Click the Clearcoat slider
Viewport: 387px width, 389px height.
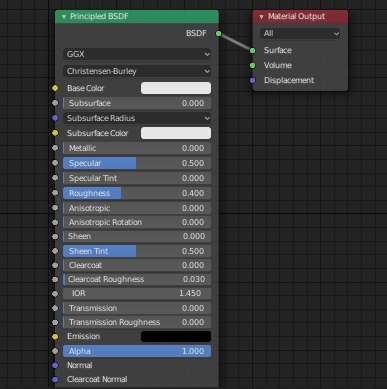pos(137,265)
